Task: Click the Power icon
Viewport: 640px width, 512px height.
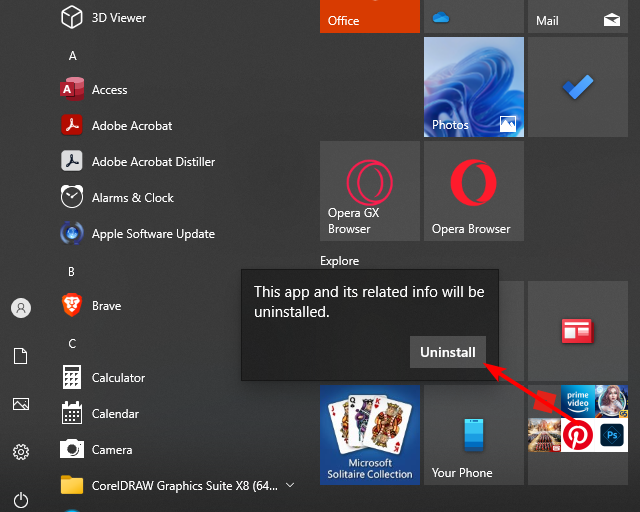Action: click(21, 500)
